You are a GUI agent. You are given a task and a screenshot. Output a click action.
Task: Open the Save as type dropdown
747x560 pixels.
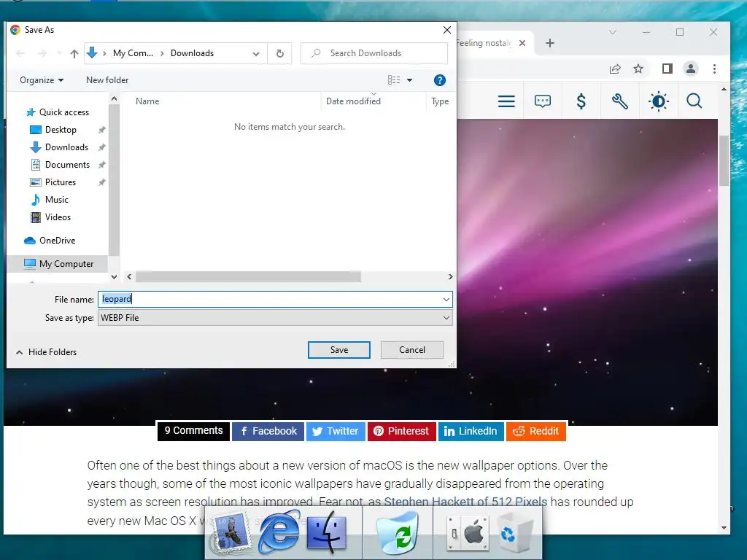pyautogui.click(x=275, y=318)
